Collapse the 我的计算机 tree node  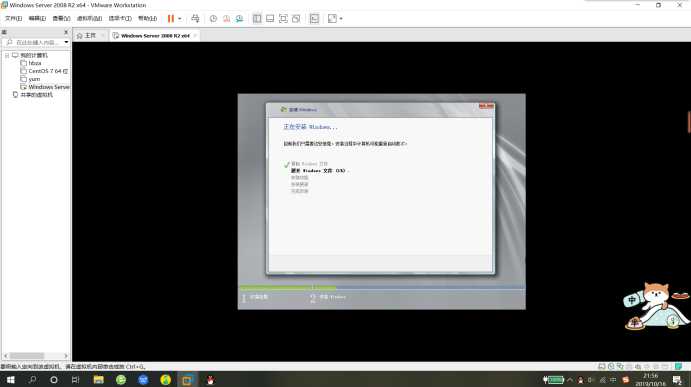(7, 56)
